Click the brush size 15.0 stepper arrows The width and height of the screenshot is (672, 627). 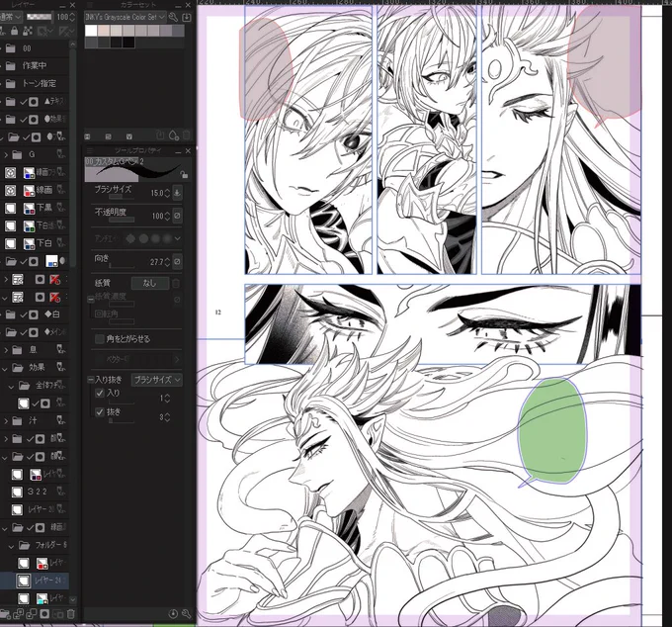point(167,193)
